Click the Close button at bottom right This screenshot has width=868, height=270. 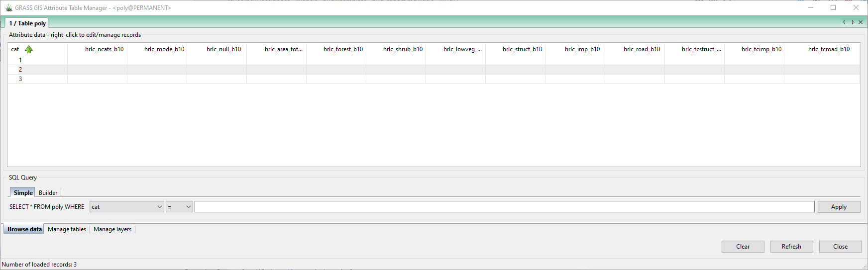point(840,247)
